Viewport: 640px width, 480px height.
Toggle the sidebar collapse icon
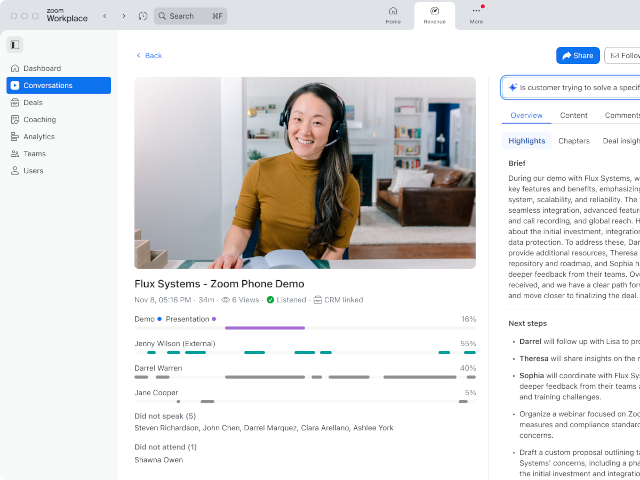(x=15, y=44)
